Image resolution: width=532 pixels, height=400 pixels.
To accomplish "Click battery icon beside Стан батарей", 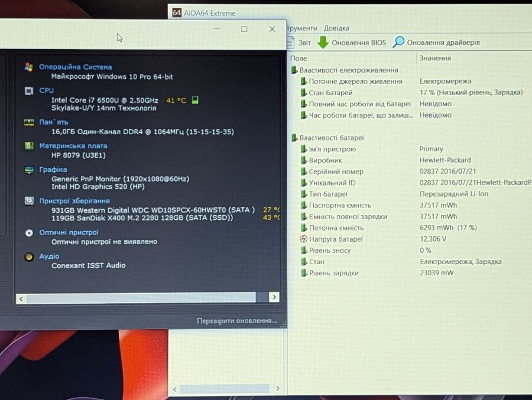I will (x=304, y=93).
